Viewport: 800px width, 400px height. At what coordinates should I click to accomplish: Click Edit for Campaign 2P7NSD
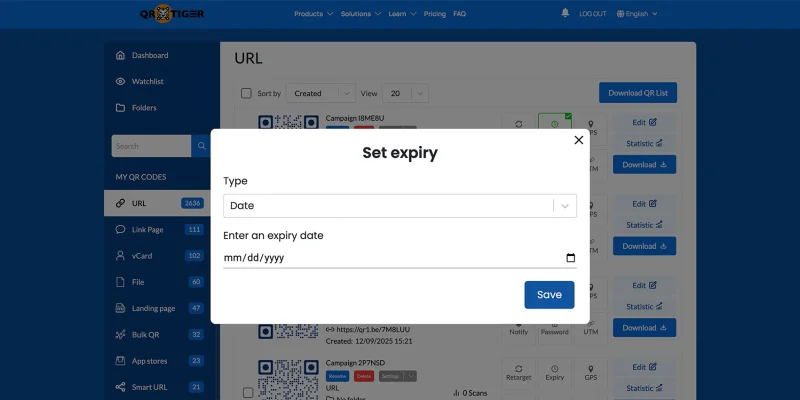[644, 367]
